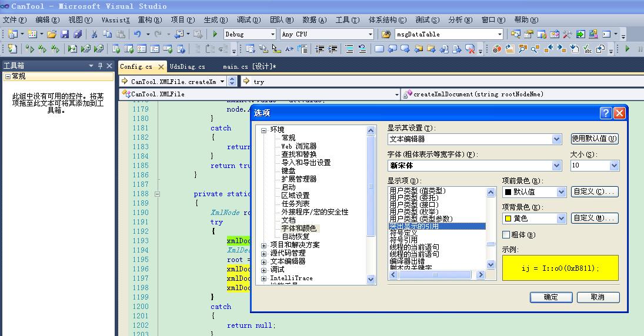
Task: Collapse code at line 1188 outlining marker
Action: click(x=157, y=194)
